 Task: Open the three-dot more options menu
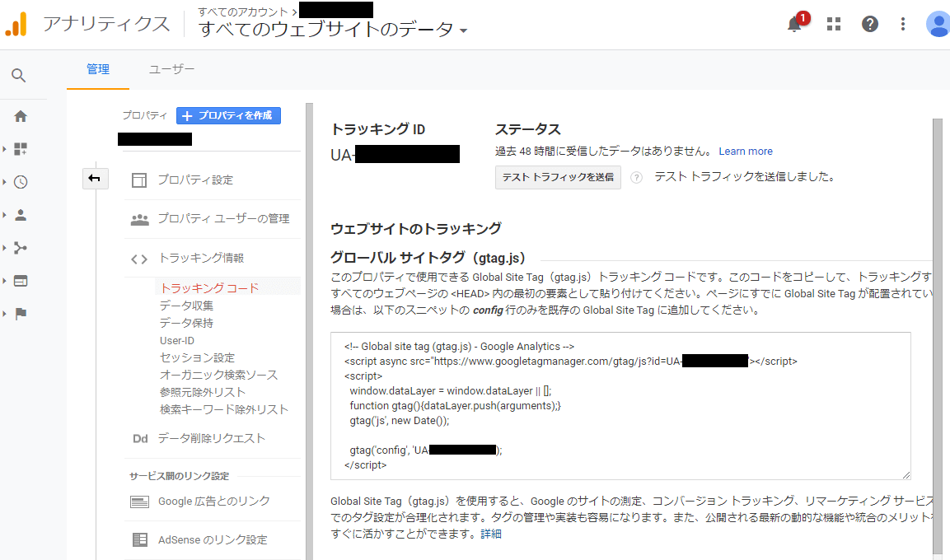pos(903,24)
